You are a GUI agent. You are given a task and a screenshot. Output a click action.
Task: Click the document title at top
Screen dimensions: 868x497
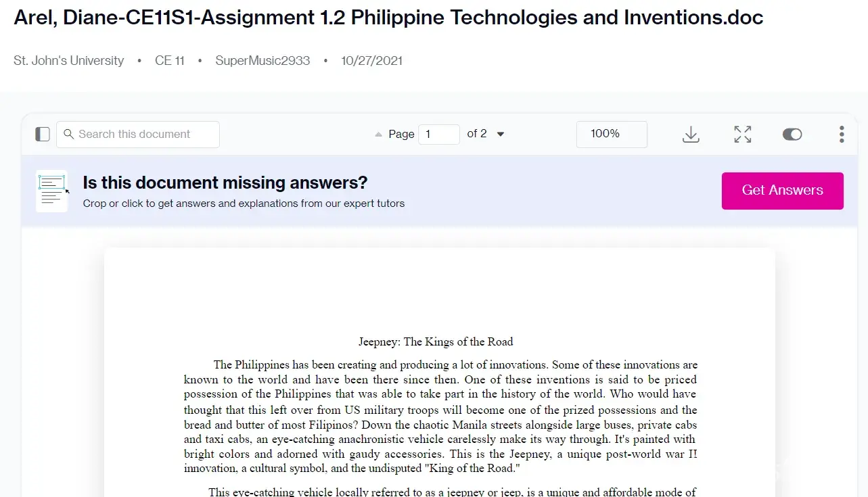tap(388, 18)
